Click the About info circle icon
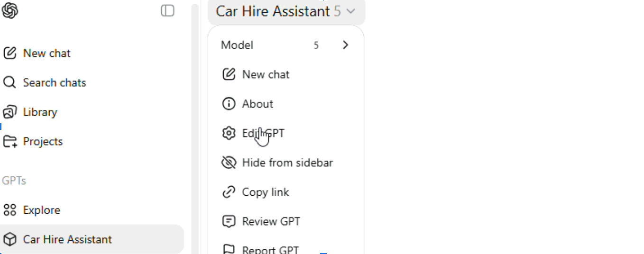 (x=229, y=104)
